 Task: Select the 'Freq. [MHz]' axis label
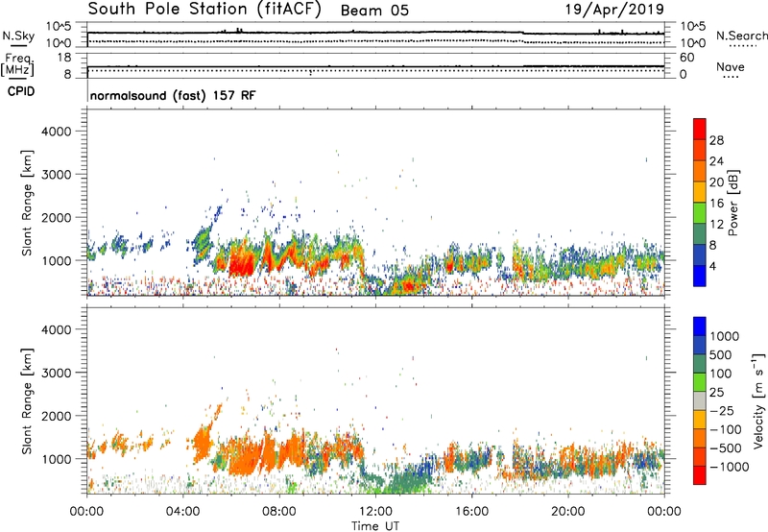coord(18,64)
